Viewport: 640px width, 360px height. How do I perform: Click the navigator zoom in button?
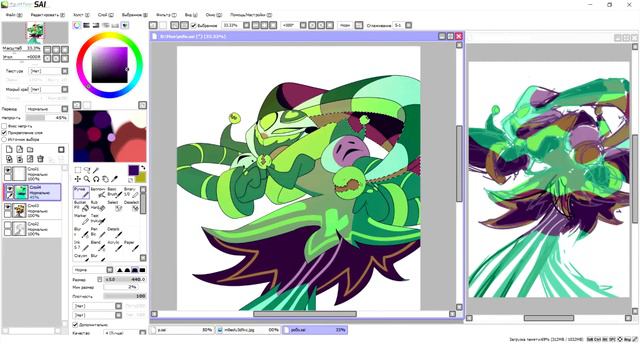56,50
